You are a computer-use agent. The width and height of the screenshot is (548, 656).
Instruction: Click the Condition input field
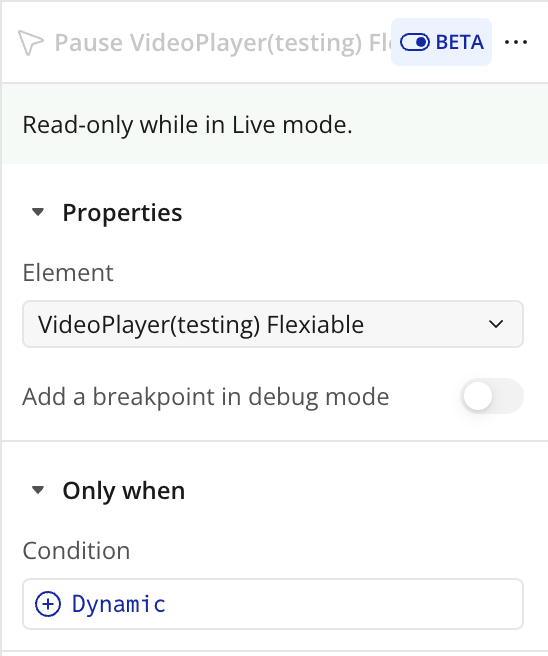pyautogui.click(x=273, y=604)
